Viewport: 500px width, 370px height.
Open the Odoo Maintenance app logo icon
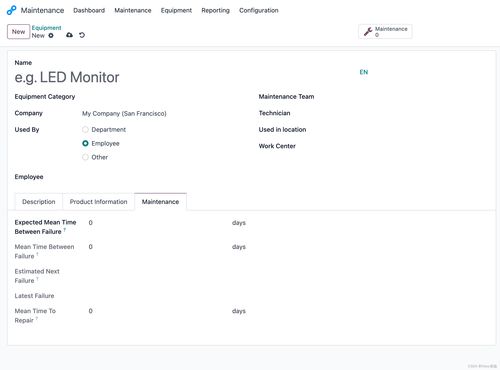tap(11, 10)
